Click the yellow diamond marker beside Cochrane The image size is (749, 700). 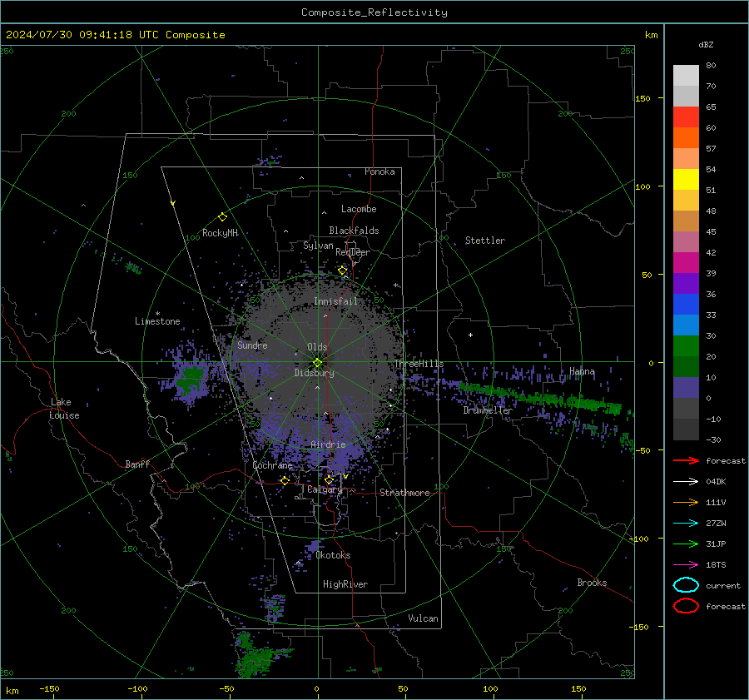coord(285,480)
